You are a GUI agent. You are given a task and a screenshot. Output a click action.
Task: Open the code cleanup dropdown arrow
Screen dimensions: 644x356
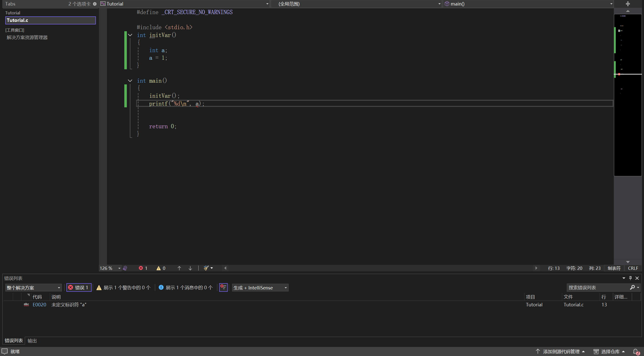coord(212,268)
